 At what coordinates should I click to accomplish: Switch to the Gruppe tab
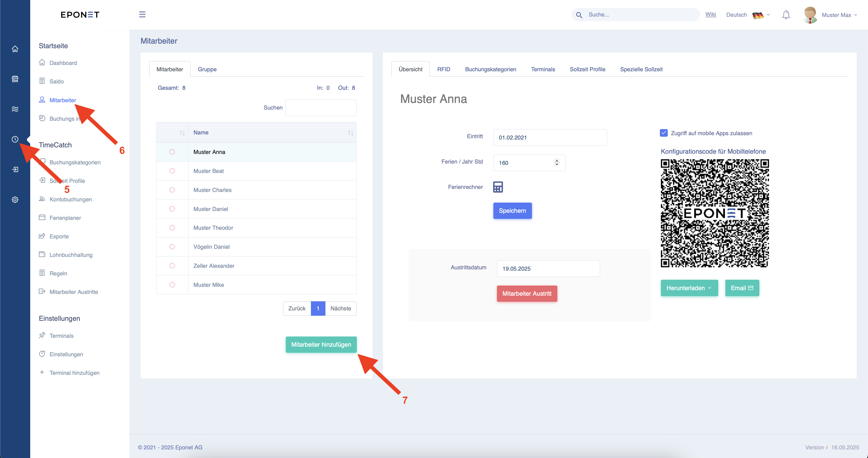pyautogui.click(x=207, y=69)
